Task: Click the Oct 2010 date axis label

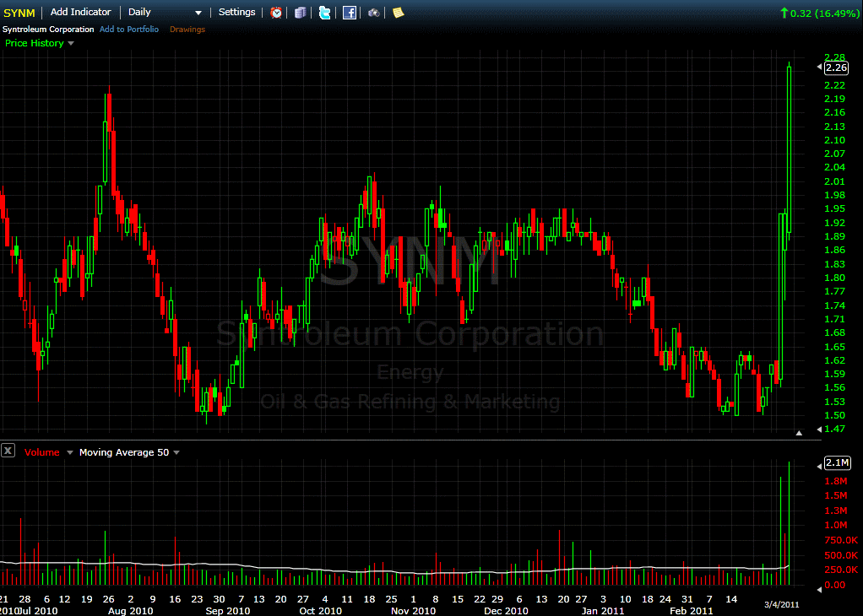Action: tap(320, 610)
